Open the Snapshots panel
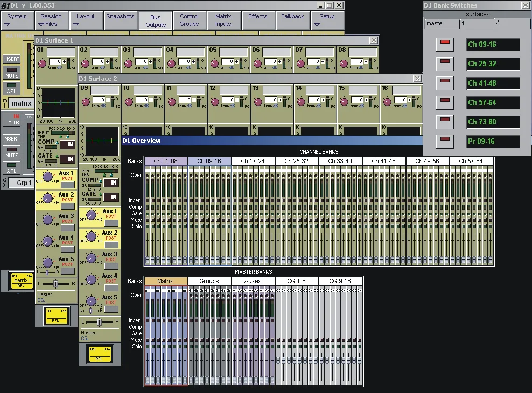532x393 pixels. 121,20
